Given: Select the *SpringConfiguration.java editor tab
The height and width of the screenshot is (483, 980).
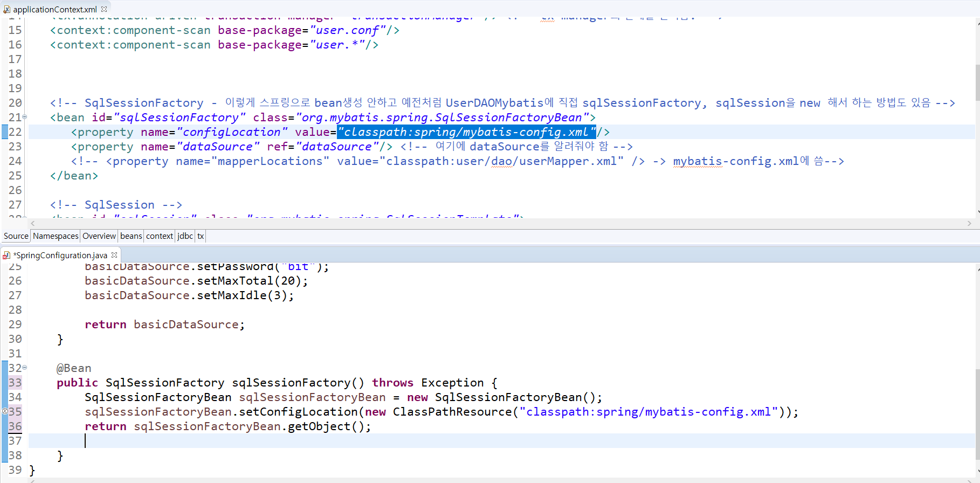Looking at the screenshot, I should coord(60,255).
